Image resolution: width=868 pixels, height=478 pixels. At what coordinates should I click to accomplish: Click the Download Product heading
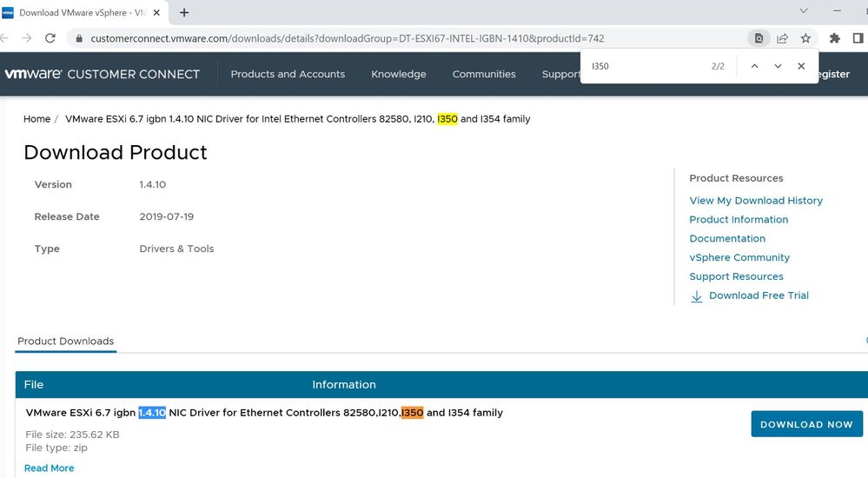tap(116, 152)
